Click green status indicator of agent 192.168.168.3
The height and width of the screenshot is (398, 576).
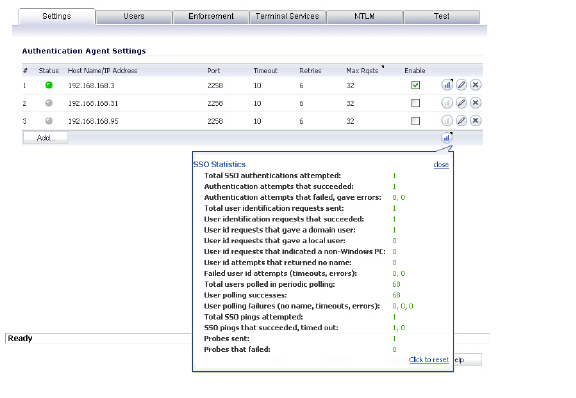(49, 85)
